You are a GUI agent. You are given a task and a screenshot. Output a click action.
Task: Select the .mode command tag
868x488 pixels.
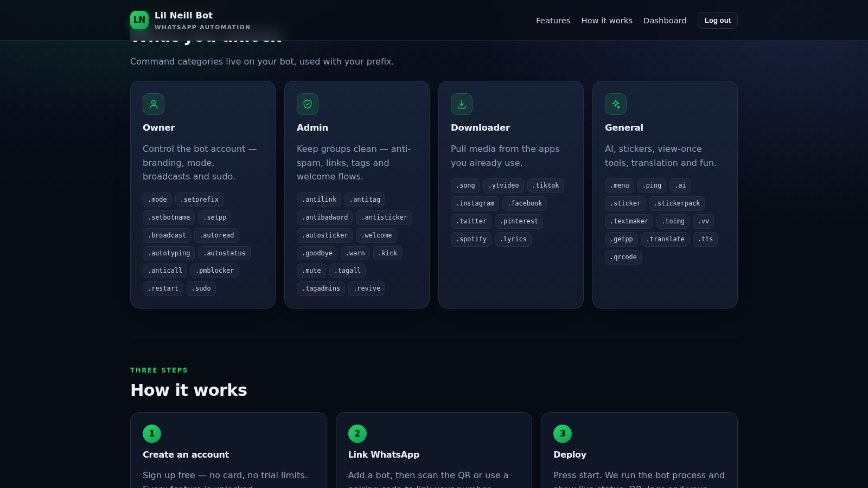tap(157, 200)
